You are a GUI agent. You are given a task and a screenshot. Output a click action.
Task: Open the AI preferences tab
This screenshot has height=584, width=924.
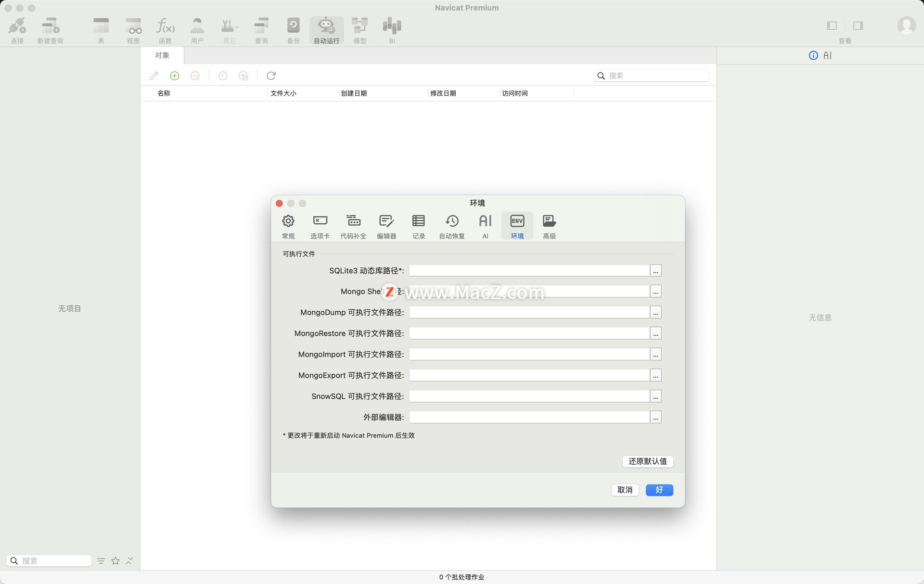click(485, 226)
